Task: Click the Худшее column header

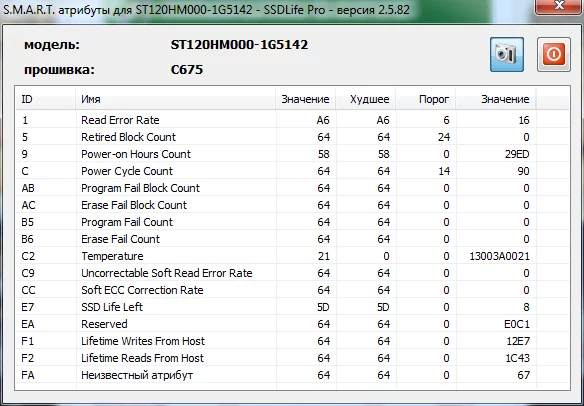Action: [x=365, y=99]
